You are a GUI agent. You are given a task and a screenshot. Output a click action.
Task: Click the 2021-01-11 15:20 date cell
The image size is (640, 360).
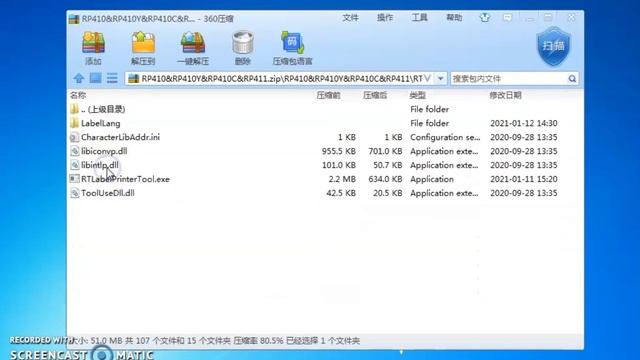[x=524, y=179]
